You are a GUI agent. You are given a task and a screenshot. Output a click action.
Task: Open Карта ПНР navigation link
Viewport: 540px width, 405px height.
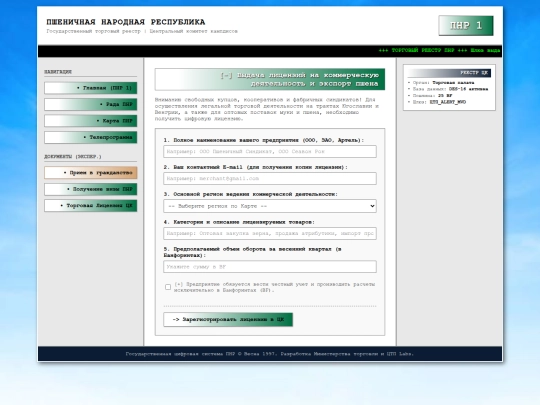91,121
